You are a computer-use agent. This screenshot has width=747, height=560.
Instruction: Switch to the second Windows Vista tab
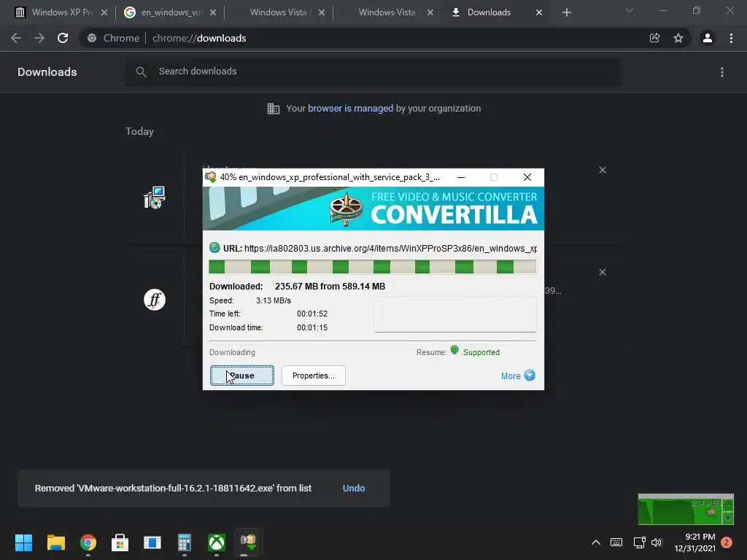pos(387,12)
